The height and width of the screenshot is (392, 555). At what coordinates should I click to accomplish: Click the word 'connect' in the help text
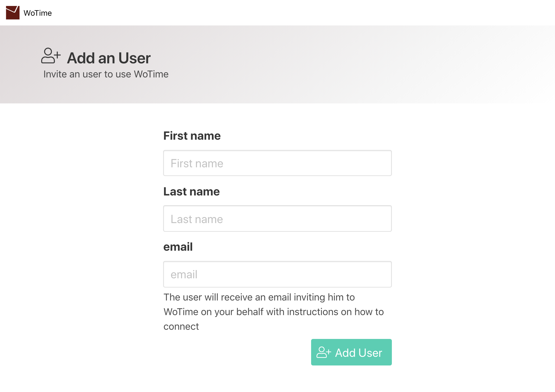click(x=181, y=326)
